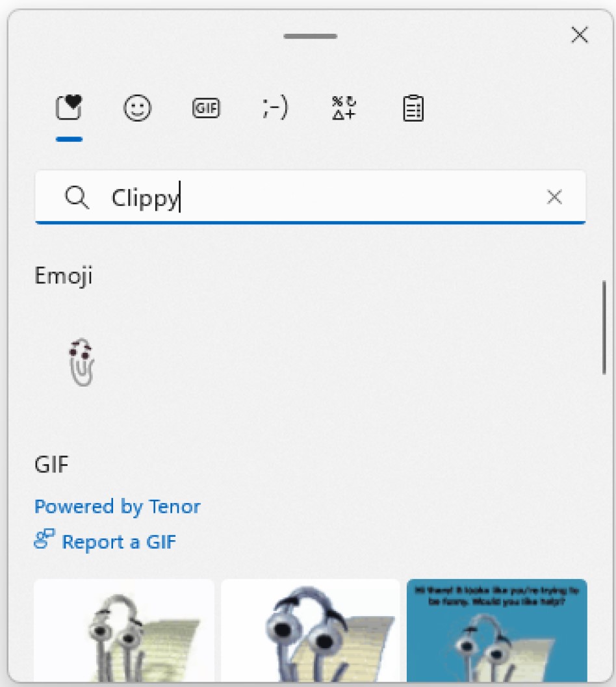Switch to the Emoji smiley face tab

coord(138,109)
